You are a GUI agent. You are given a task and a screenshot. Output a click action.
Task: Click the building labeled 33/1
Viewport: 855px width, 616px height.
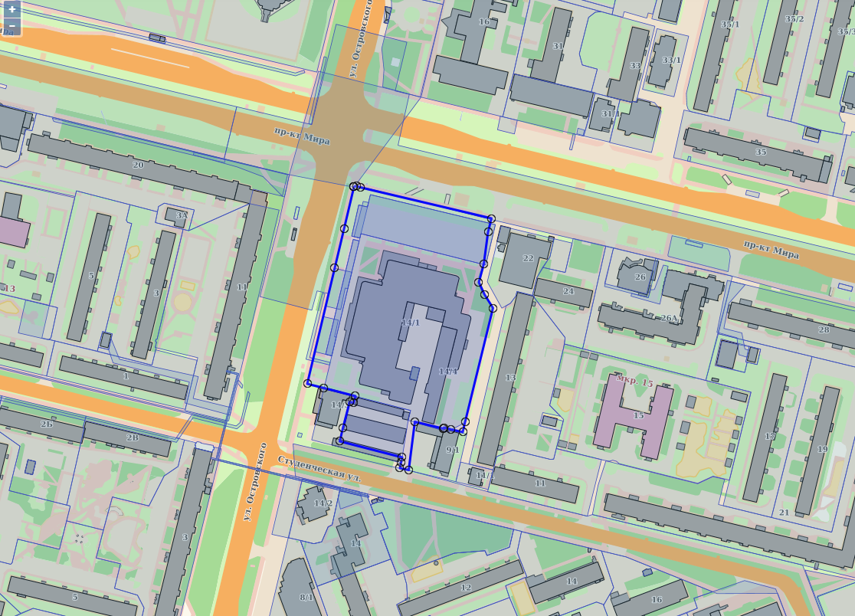click(x=670, y=61)
